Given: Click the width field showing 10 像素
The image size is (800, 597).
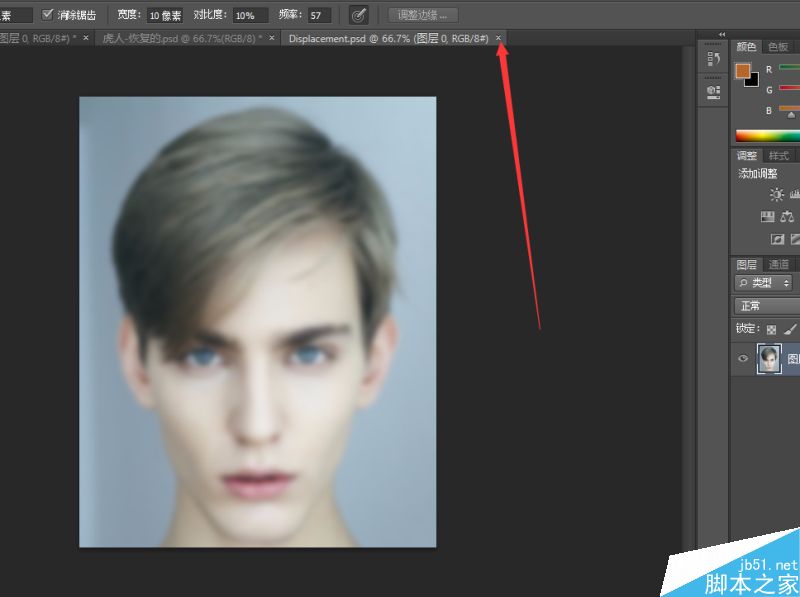Looking at the screenshot, I should [165, 15].
